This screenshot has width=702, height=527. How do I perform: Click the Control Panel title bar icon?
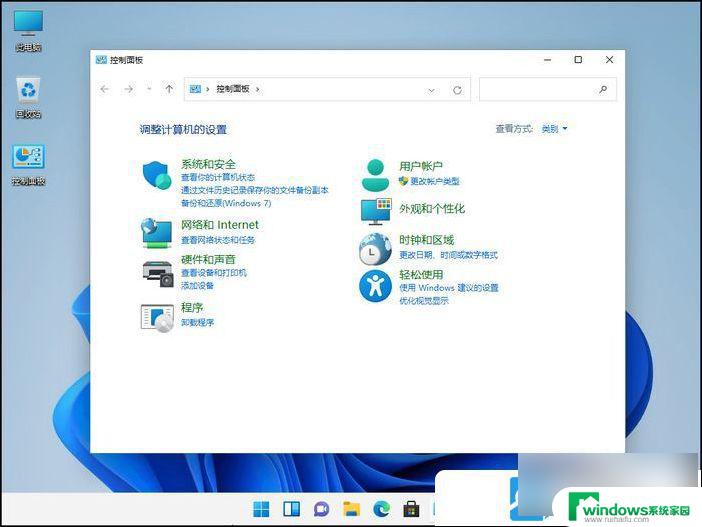coord(101,60)
